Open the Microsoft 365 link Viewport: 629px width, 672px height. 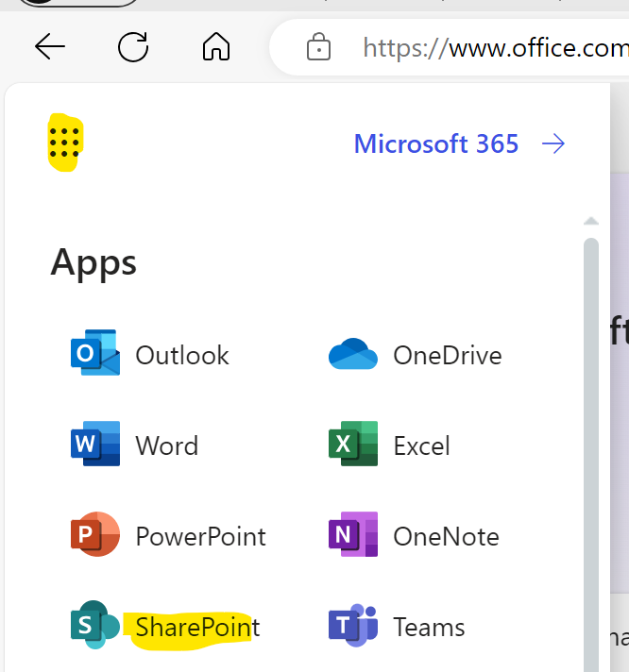[436, 143]
